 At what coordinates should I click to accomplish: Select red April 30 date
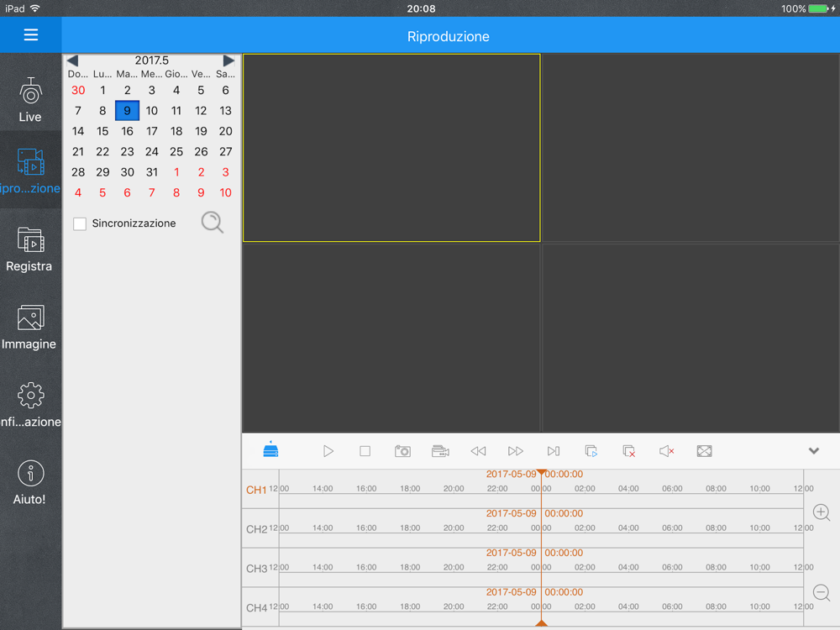[x=78, y=90]
